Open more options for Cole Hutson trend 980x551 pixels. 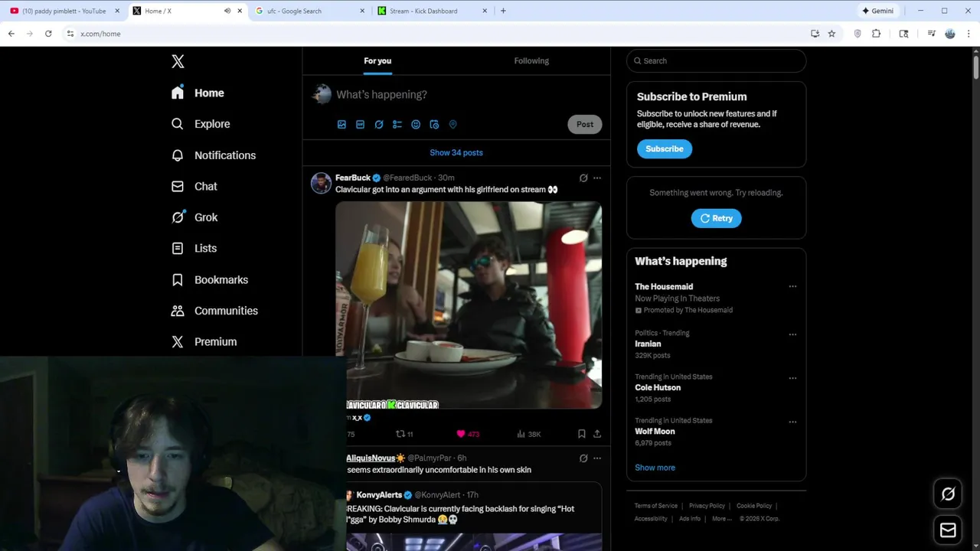tap(792, 378)
